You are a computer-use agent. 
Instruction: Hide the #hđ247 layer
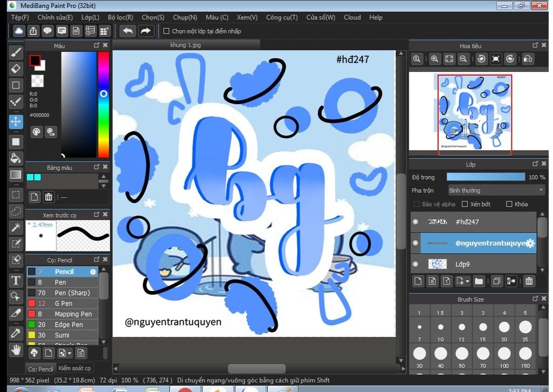[x=415, y=222]
